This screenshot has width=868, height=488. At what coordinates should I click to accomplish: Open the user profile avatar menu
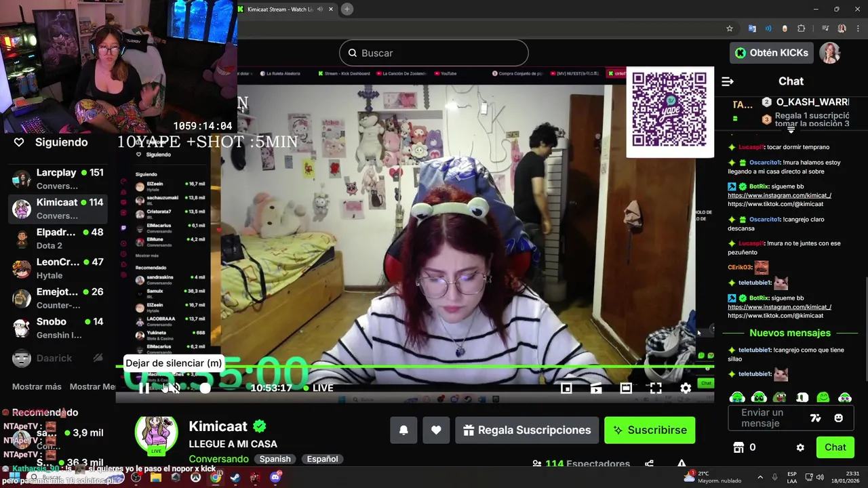pyautogui.click(x=830, y=53)
